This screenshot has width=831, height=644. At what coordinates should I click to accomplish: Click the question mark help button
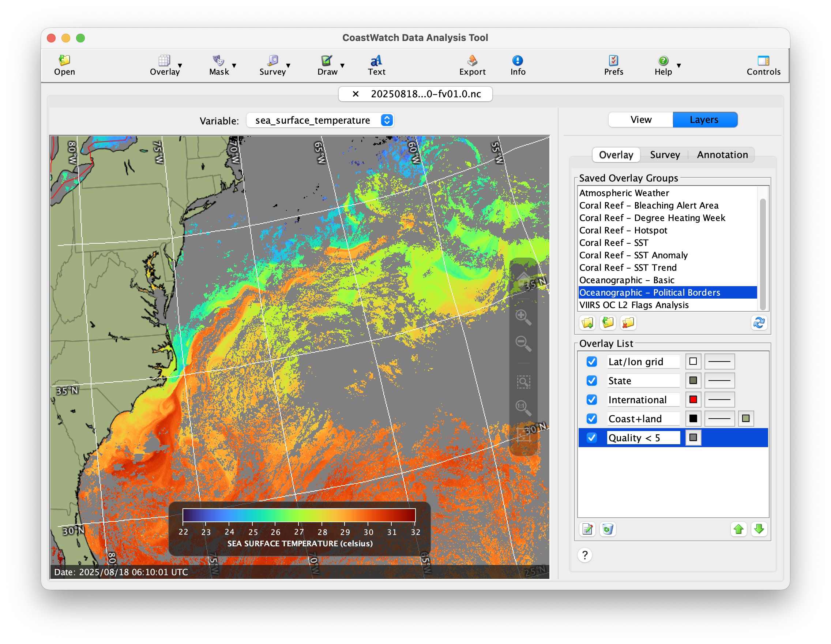point(585,555)
